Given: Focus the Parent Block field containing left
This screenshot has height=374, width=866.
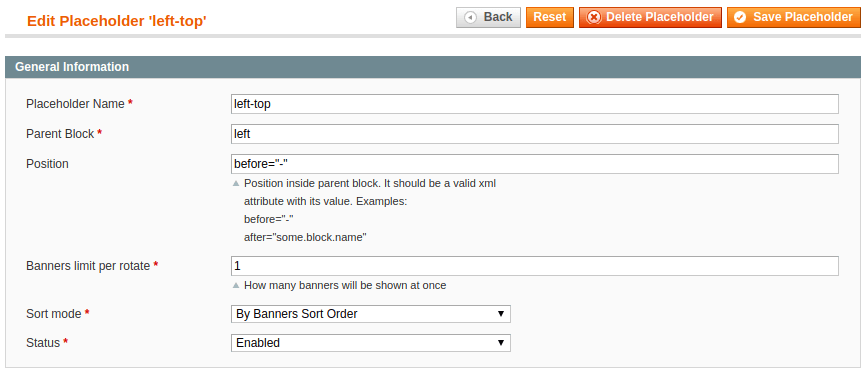Looking at the screenshot, I should tap(535, 134).
